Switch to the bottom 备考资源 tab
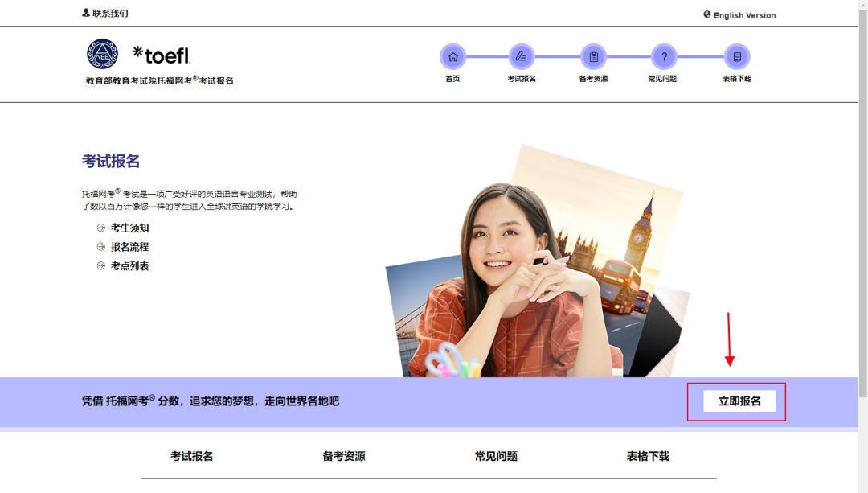 pyautogui.click(x=344, y=456)
